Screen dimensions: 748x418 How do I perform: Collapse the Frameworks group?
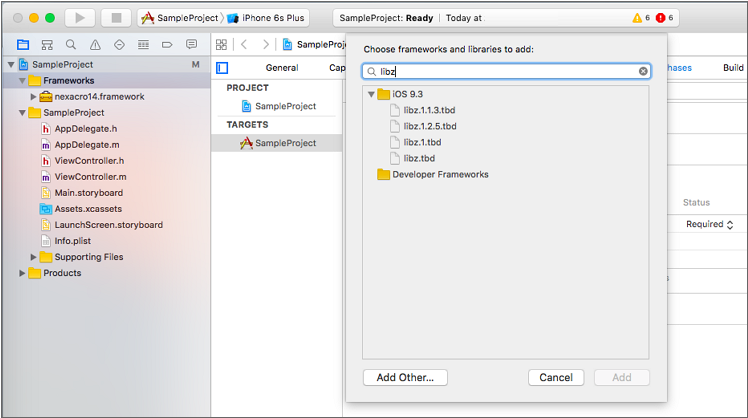[x=22, y=81]
